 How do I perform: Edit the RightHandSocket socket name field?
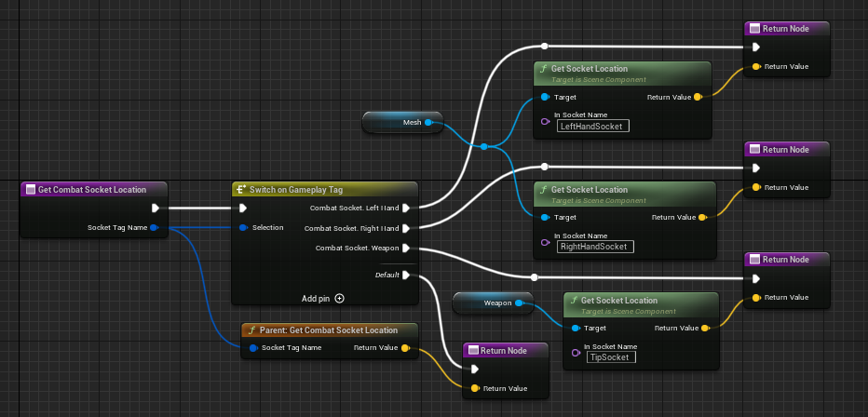pos(594,247)
